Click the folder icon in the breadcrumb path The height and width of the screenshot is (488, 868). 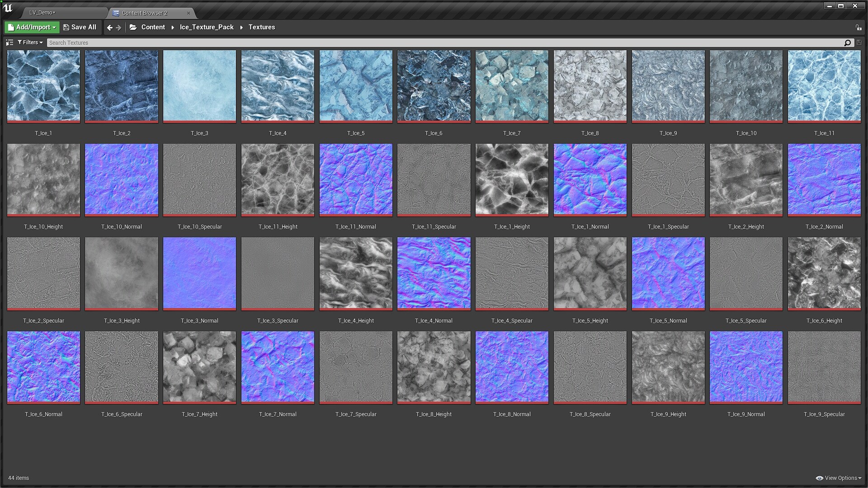click(x=133, y=27)
